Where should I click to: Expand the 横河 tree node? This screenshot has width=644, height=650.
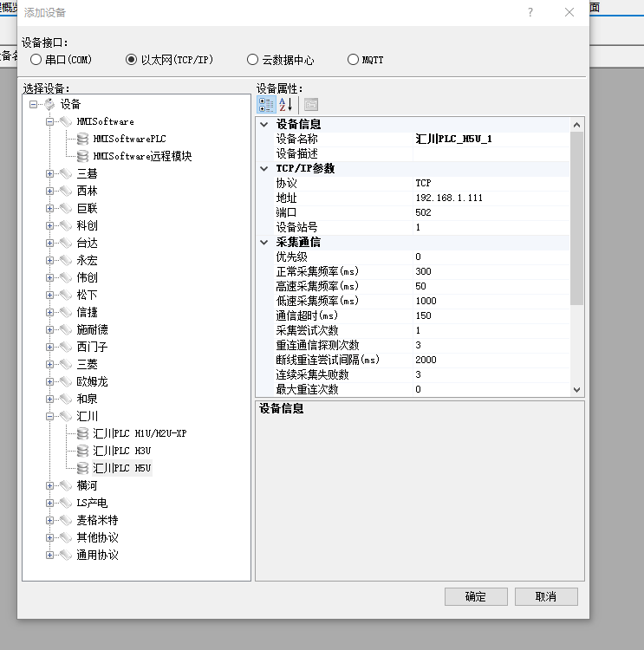click(49, 486)
